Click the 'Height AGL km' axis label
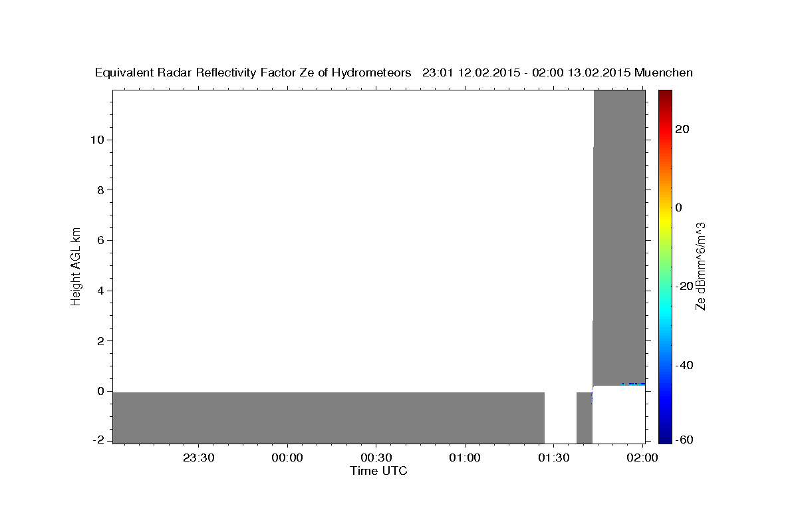The width and height of the screenshot is (798, 532). point(76,267)
